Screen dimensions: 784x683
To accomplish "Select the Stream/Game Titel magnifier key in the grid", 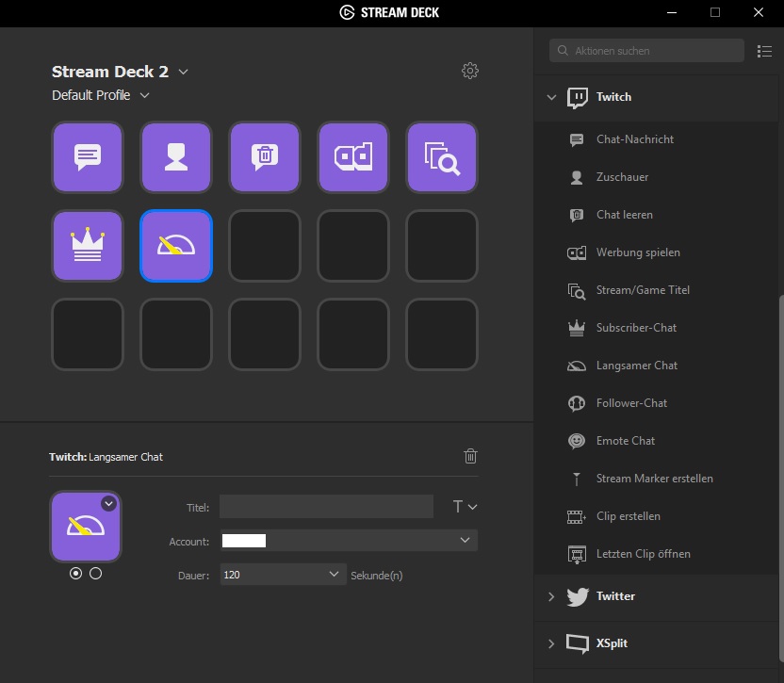I will pyautogui.click(x=442, y=157).
